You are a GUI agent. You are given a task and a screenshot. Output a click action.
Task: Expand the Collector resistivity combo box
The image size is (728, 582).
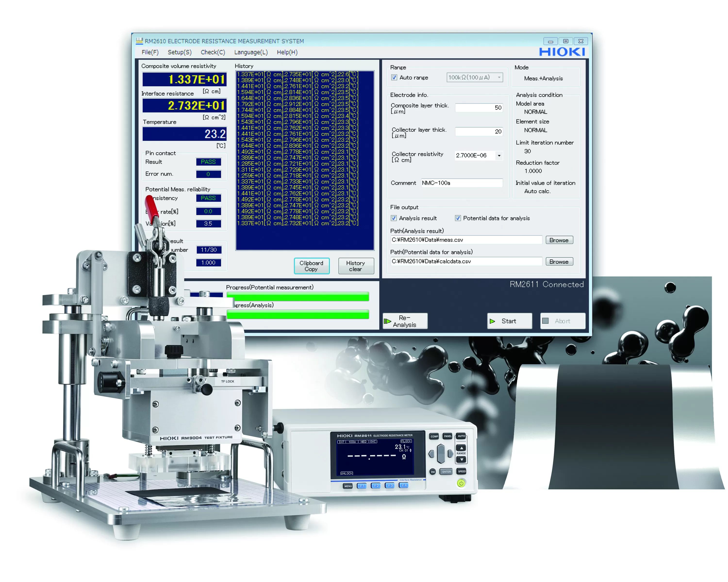[x=499, y=155]
